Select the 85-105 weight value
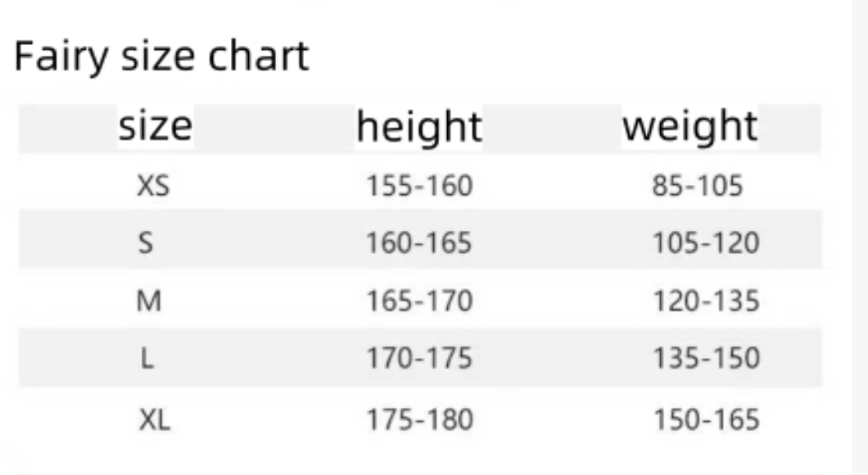The width and height of the screenshot is (868, 475). tap(698, 187)
